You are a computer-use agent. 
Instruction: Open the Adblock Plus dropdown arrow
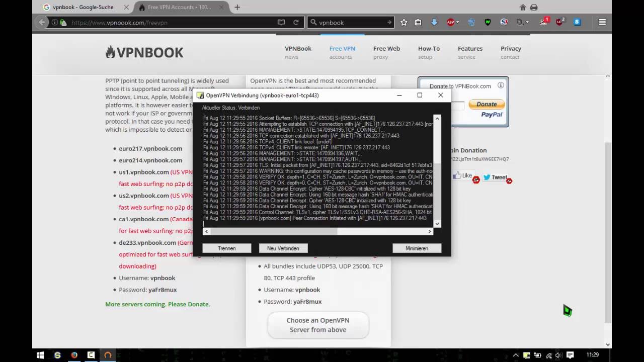[x=457, y=22]
